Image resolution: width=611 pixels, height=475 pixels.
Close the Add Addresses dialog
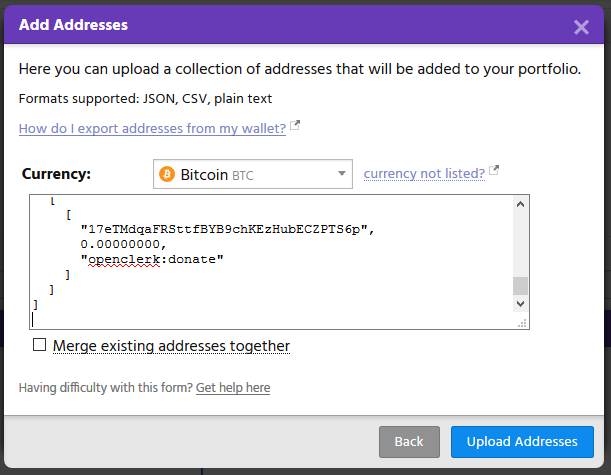click(581, 27)
